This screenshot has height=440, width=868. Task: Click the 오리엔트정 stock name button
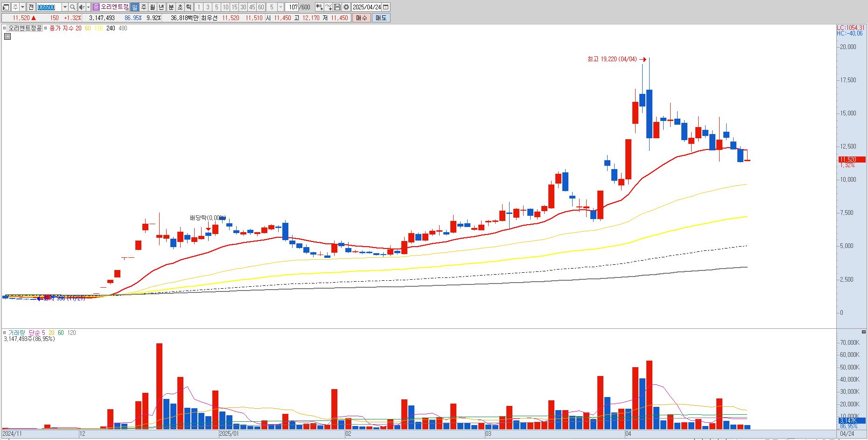114,7
